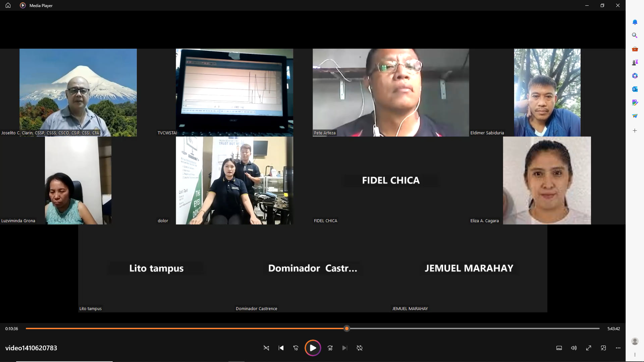Click Eliza A. Cagara video tile
Image resolution: width=644 pixels, height=362 pixels.
[547, 180]
